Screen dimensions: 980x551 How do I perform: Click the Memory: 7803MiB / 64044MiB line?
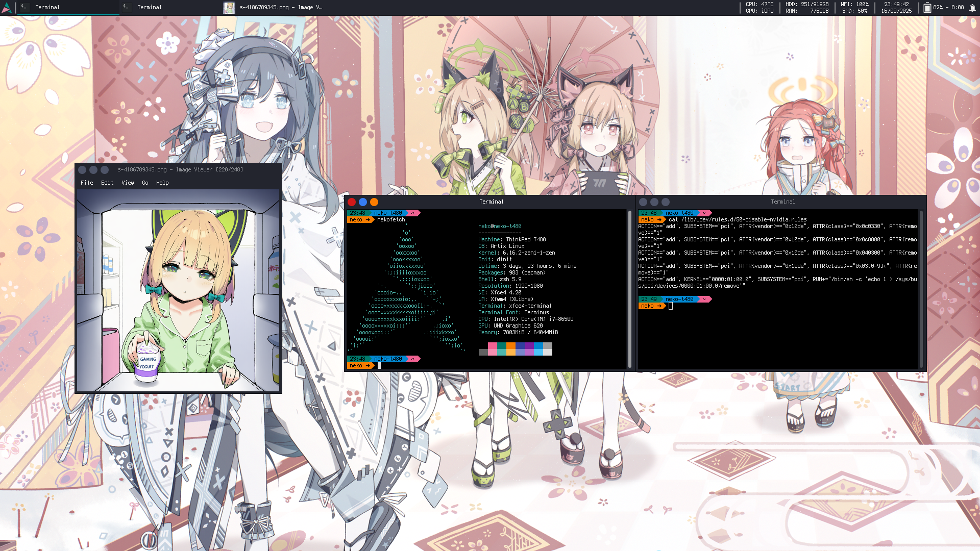pyautogui.click(x=518, y=333)
